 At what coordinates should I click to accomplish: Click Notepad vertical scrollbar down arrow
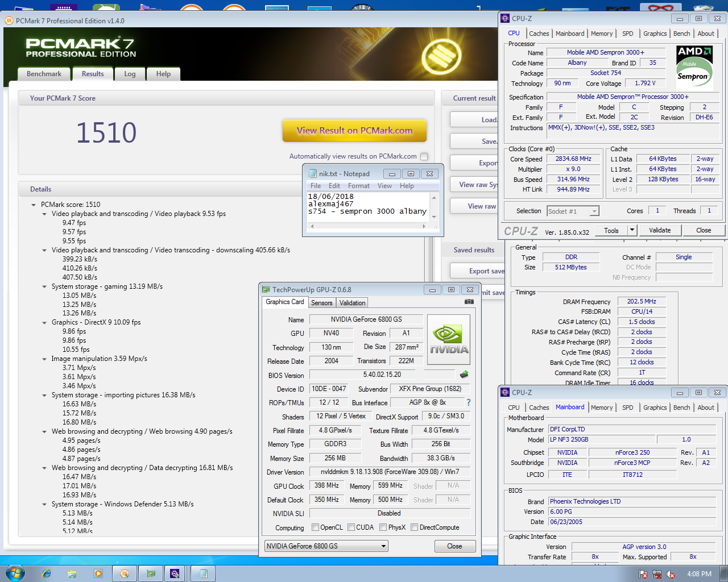(434, 217)
